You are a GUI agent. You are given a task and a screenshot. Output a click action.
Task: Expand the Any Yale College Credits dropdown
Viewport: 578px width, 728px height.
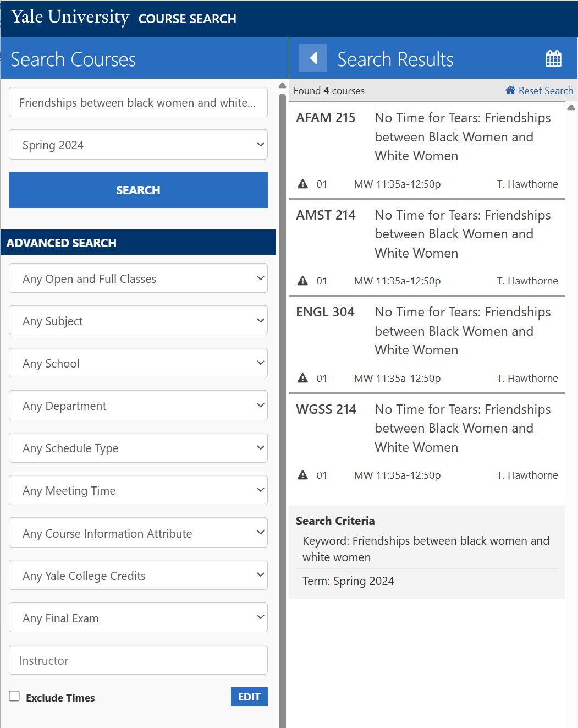point(138,576)
